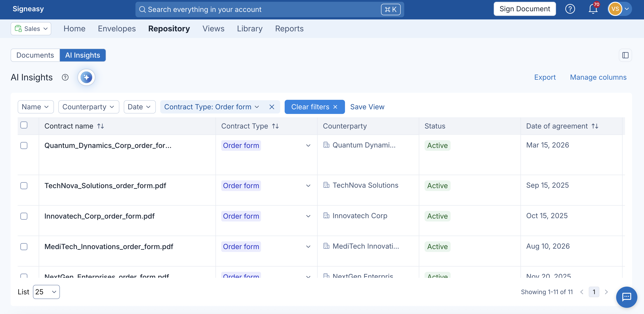Image resolution: width=644 pixels, height=314 pixels.
Task: Click the Mar 15, 2026 agreement date
Action: coord(547,145)
